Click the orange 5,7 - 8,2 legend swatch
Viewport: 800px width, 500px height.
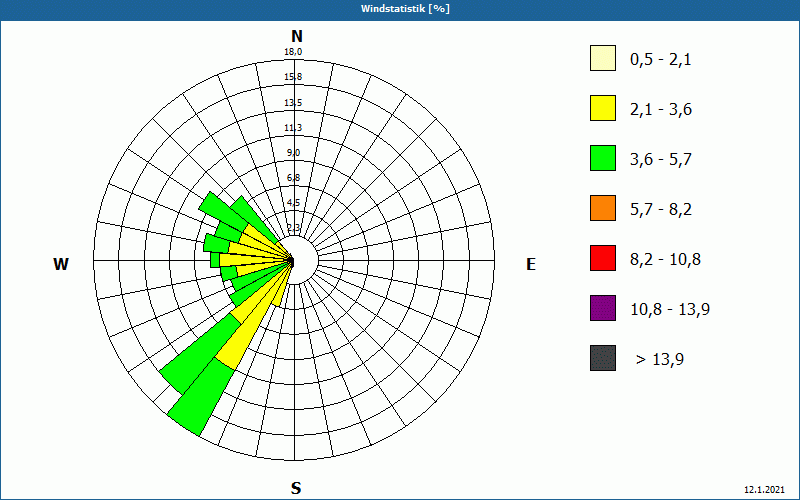click(x=603, y=208)
